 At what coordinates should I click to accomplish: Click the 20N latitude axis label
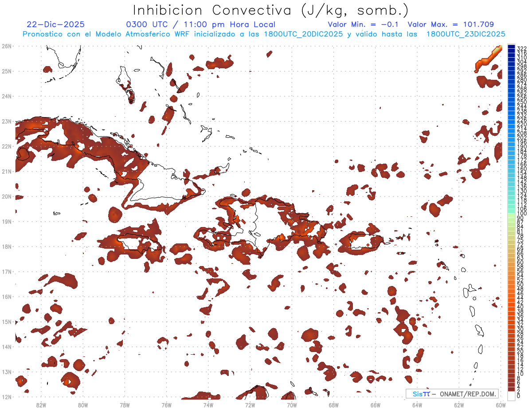coord(6,196)
